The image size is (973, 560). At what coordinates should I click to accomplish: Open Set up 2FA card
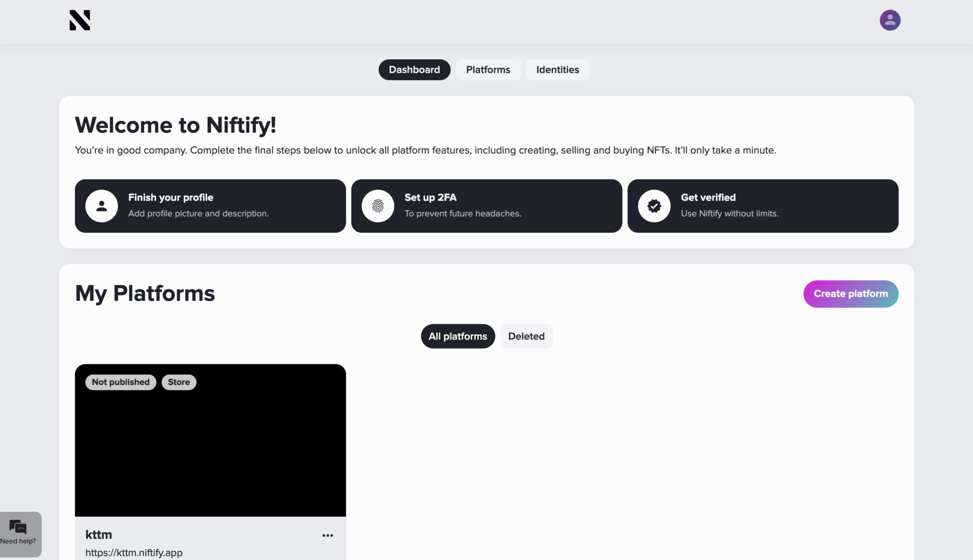click(x=486, y=206)
